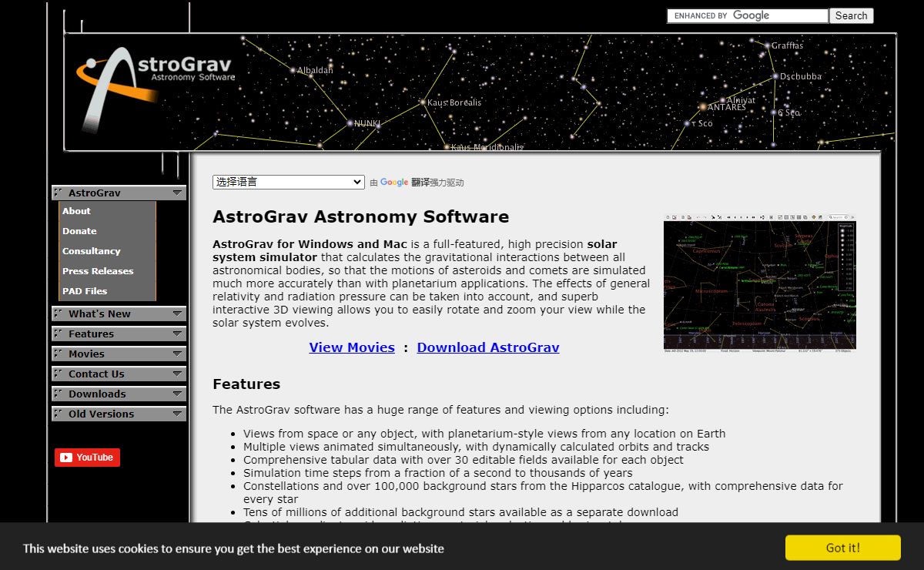Open the About submenu item
This screenshot has width=924, height=570.
pos(107,211)
